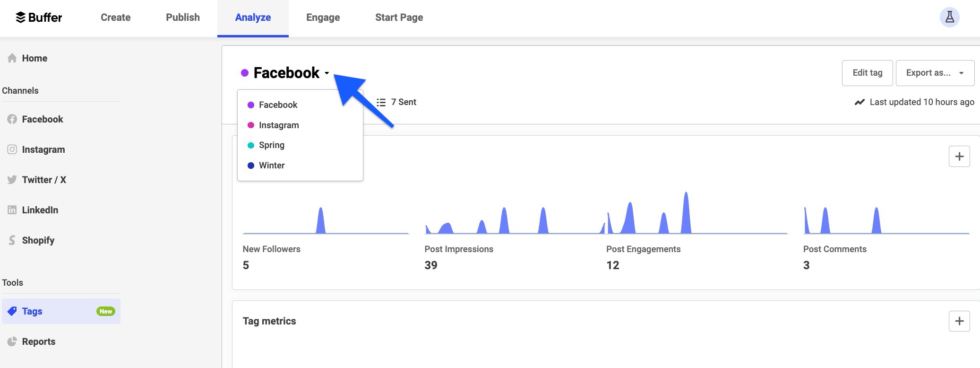Select the Analyze tab

click(253, 18)
